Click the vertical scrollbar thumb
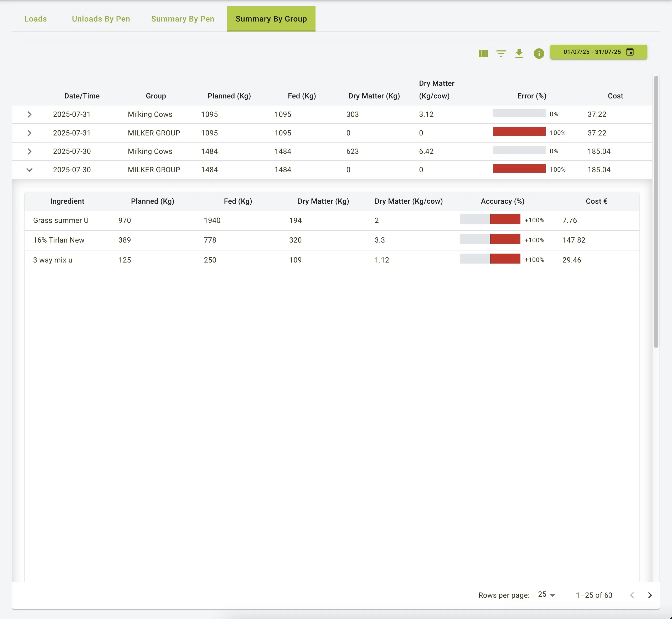The width and height of the screenshot is (672, 619). tap(656, 211)
